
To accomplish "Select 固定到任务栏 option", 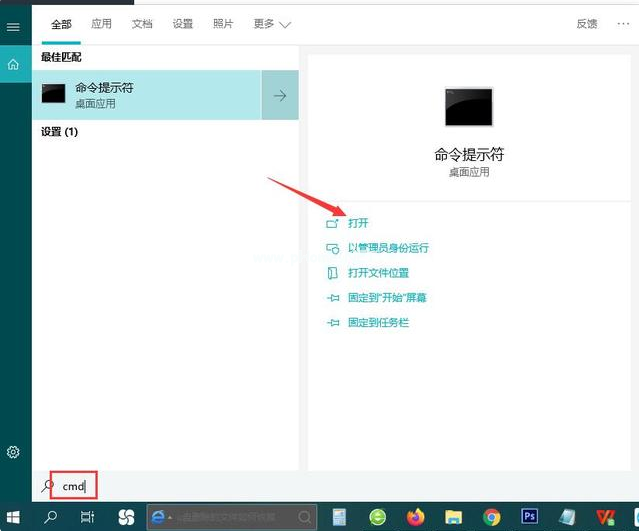I will [378, 323].
